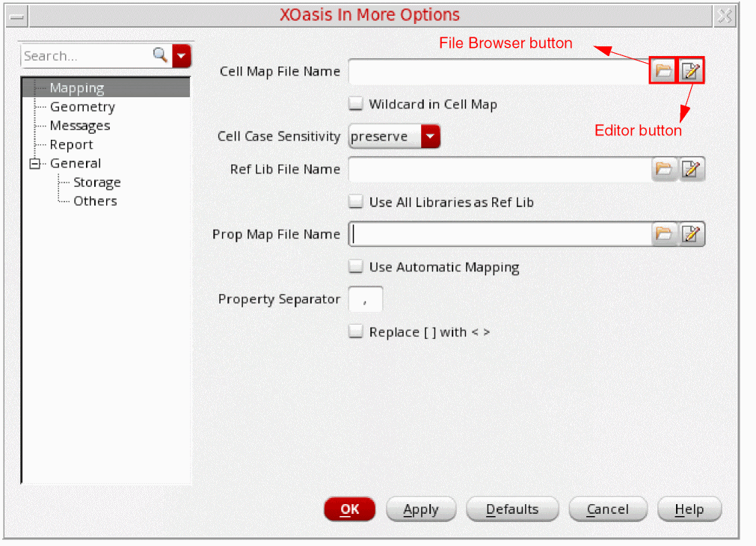Open file browser for Ref Lib File Name

[x=664, y=169]
